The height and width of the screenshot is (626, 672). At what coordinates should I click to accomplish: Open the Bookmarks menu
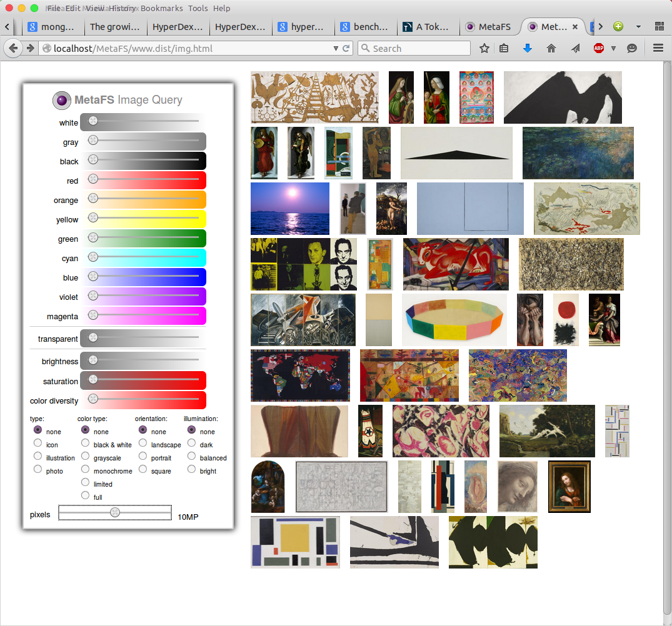coord(161,8)
